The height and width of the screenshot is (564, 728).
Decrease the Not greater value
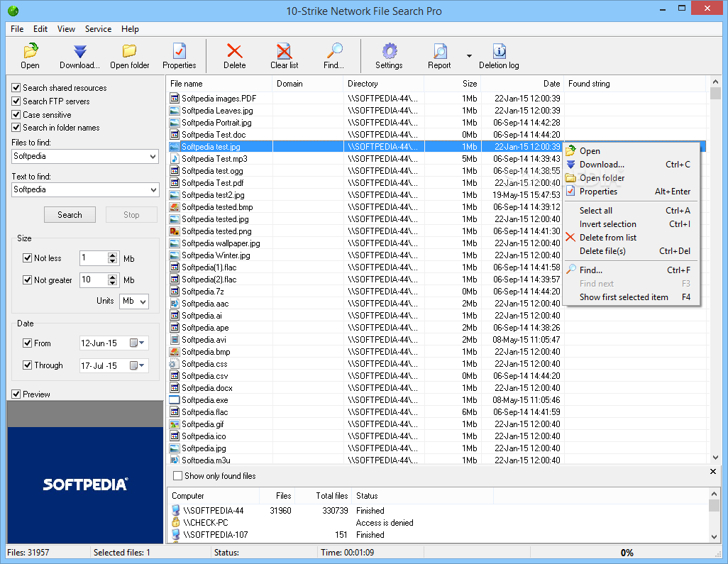[x=113, y=282]
